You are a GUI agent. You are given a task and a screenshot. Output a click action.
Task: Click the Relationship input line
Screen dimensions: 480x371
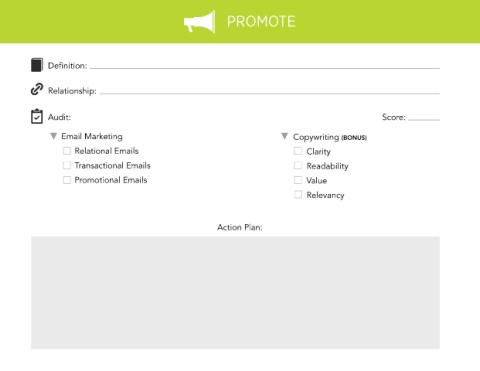click(x=270, y=91)
